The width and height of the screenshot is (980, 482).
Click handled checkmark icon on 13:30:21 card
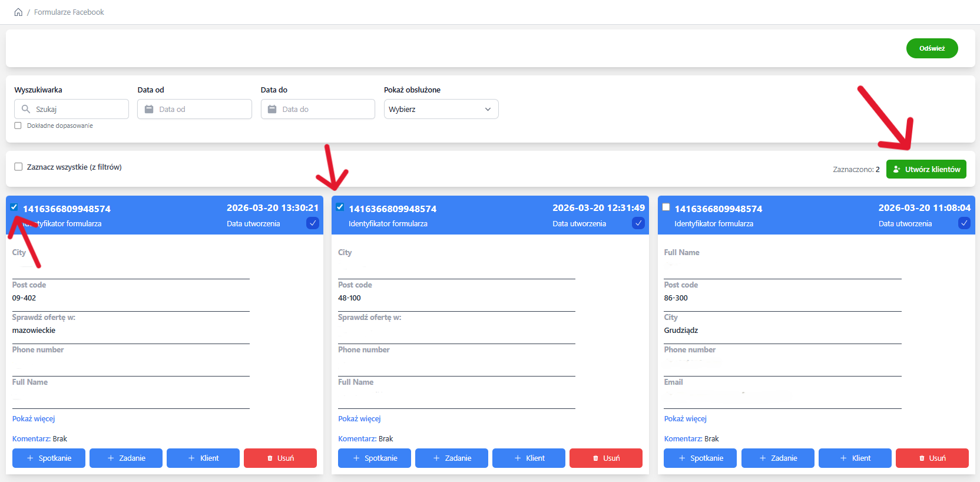click(313, 223)
